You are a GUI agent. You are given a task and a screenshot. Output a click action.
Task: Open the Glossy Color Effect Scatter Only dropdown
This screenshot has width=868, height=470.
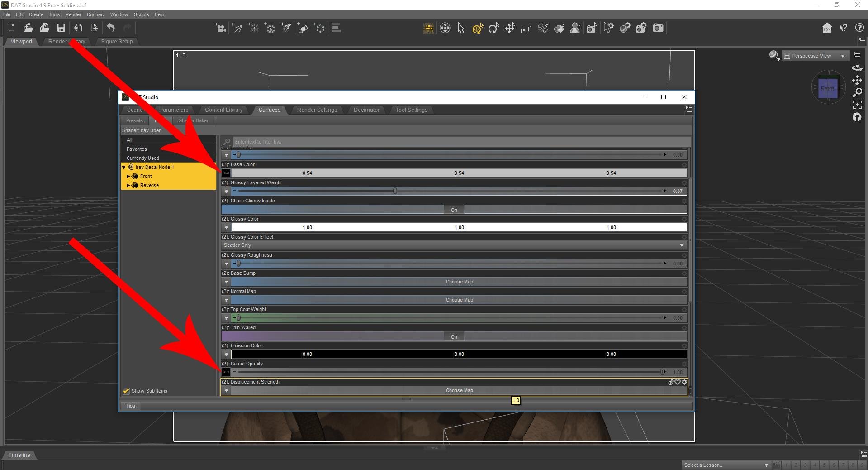click(x=454, y=245)
